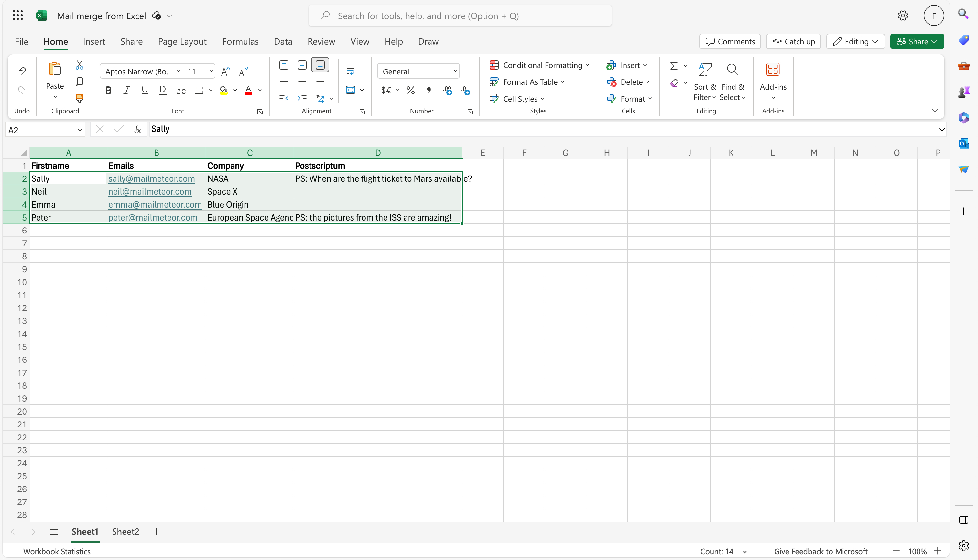This screenshot has height=560, width=978.
Task: Toggle the side pane icon
Action: click(963, 520)
